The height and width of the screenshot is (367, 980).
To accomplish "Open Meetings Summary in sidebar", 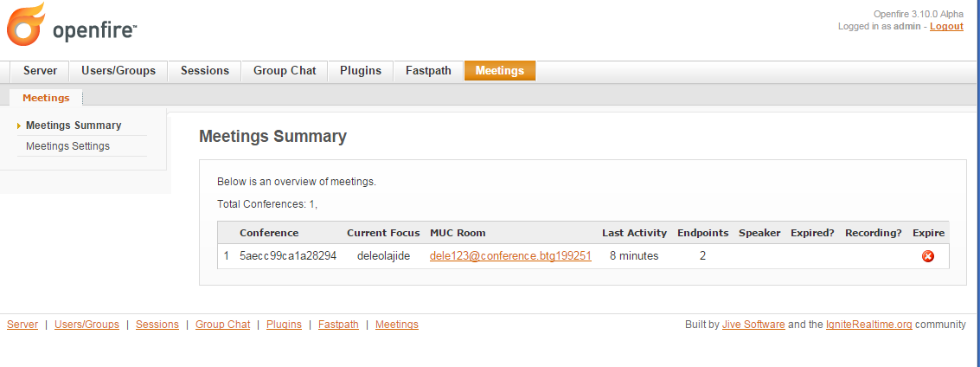I will click(x=74, y=125).
